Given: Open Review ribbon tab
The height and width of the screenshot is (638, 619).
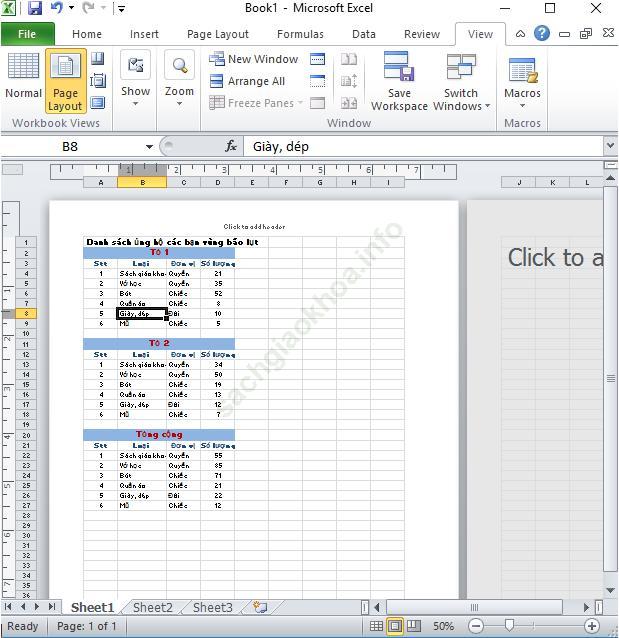Looking at the screenshot, I should click(x=422, y=34).
